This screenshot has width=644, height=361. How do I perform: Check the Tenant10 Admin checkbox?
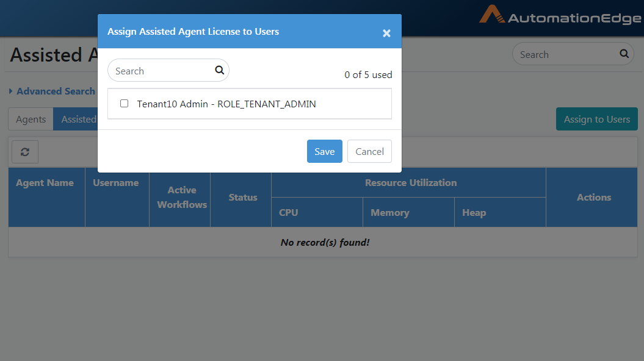(124, 104)
